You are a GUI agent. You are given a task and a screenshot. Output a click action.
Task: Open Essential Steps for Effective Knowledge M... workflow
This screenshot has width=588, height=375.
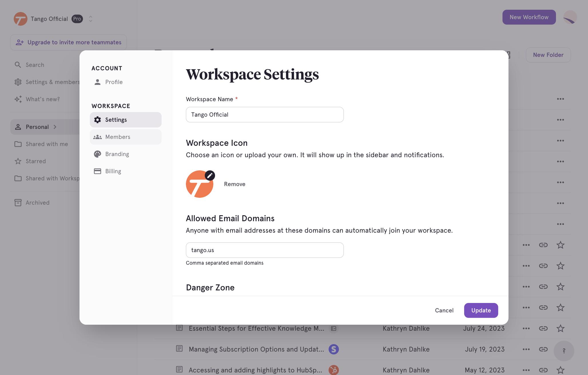coord(257,328)
